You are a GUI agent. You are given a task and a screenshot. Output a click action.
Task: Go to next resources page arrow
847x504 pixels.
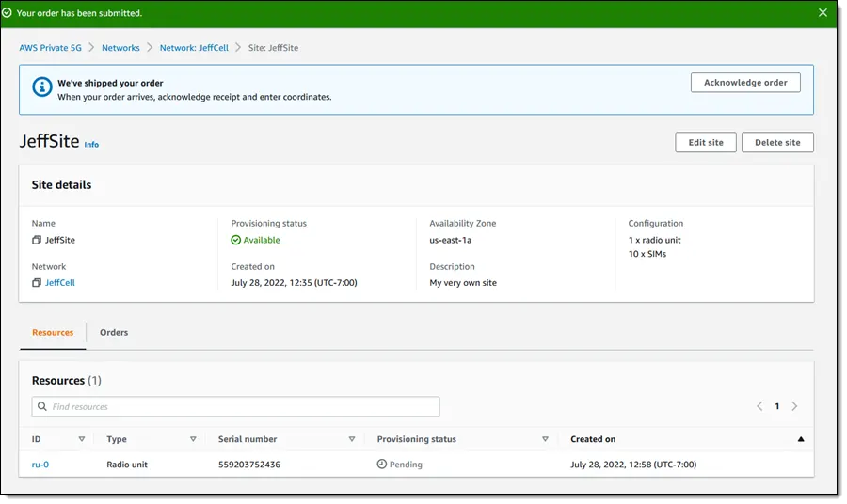(794, 406)
